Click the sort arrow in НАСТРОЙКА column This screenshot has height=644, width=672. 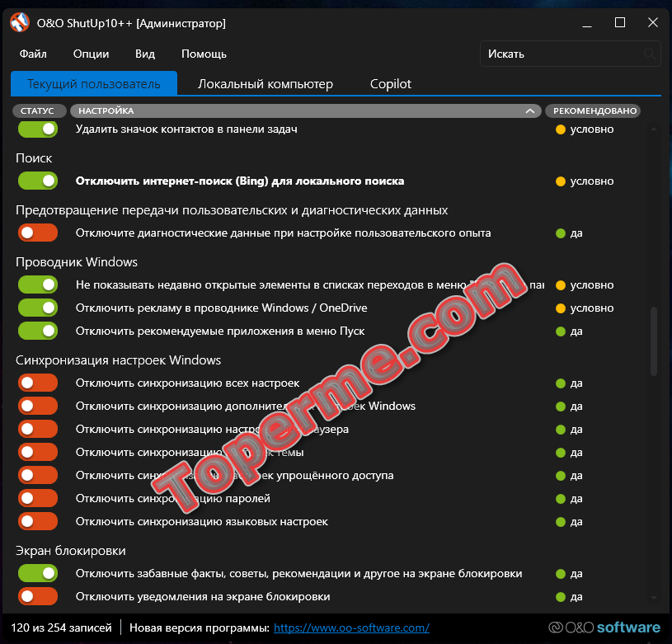[x=530, y=111]
